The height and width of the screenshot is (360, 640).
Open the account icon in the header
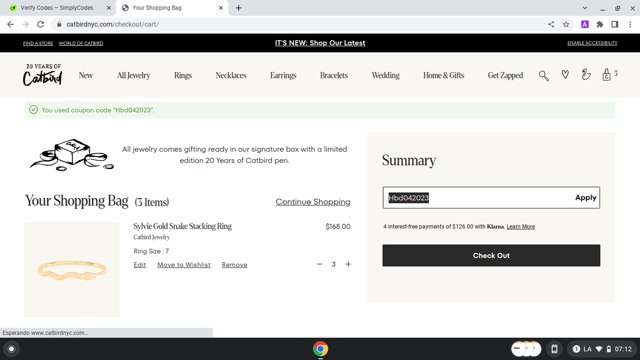[586, 75]
